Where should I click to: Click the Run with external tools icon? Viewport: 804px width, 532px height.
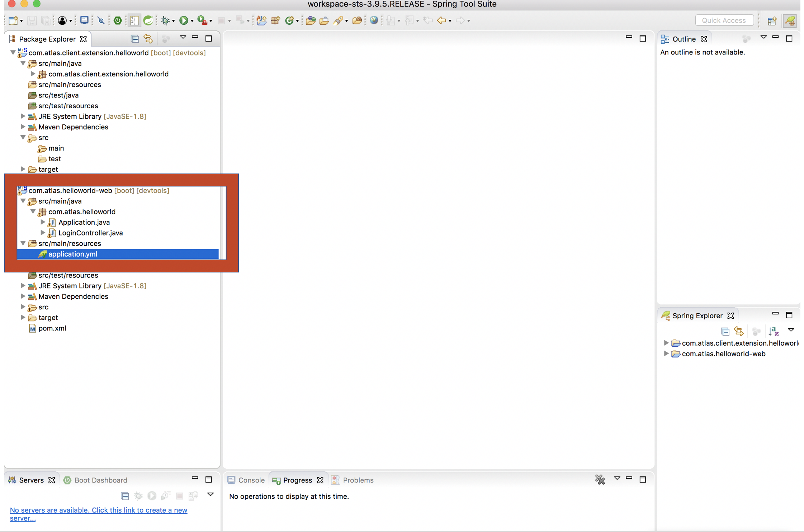pyautogui.click(x=202, y=20)
